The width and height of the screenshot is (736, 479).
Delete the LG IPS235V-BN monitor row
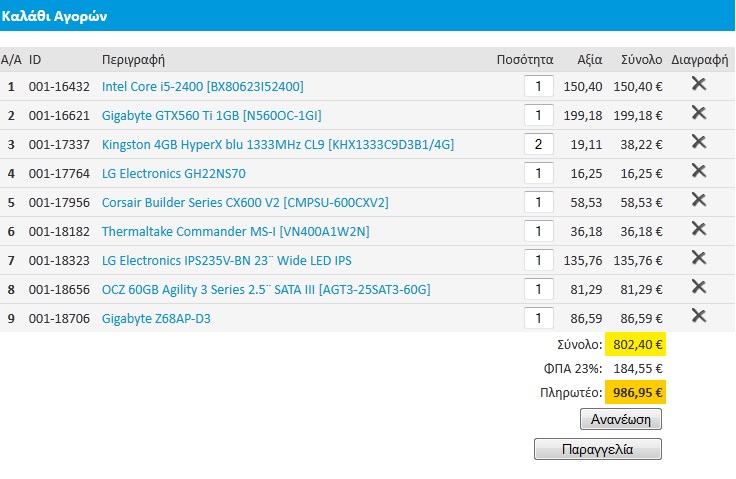coord(698,258)
